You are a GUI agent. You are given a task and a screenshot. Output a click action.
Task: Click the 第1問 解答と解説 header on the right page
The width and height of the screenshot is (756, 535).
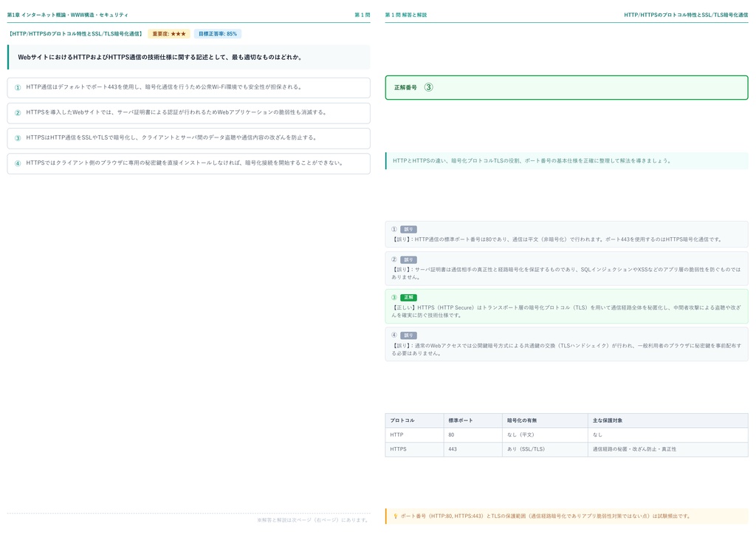pyautogui.click(x=405, y=15)
